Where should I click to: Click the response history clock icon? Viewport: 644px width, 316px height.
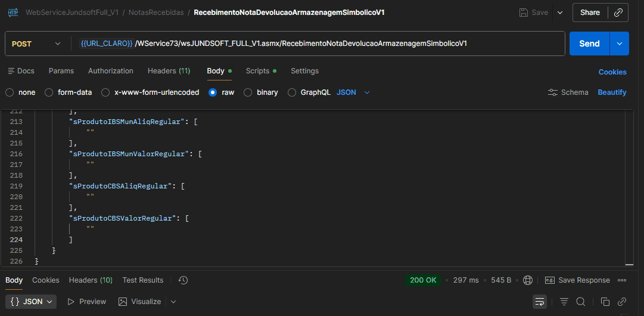(x=183, y=280)
